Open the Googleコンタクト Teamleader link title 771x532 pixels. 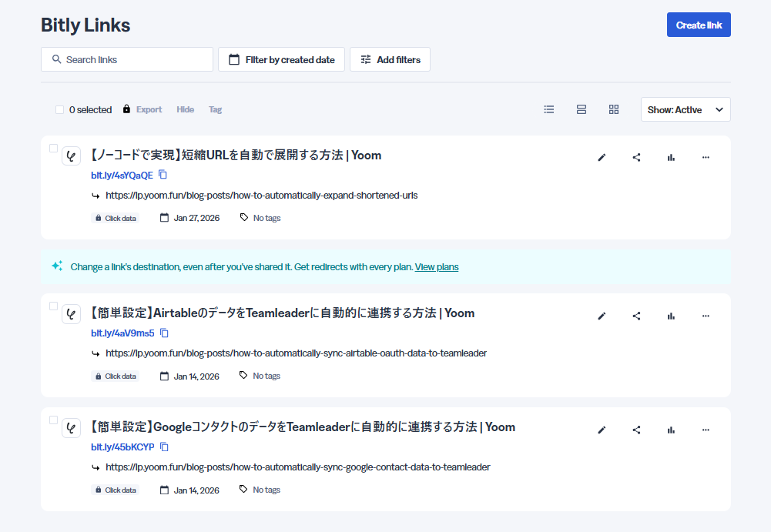pos(303,427)
